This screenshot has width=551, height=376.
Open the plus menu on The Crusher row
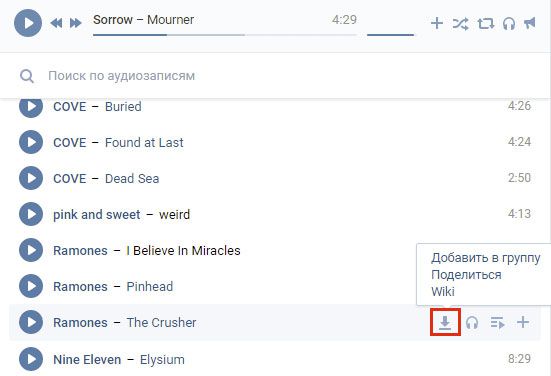(523, 322)
